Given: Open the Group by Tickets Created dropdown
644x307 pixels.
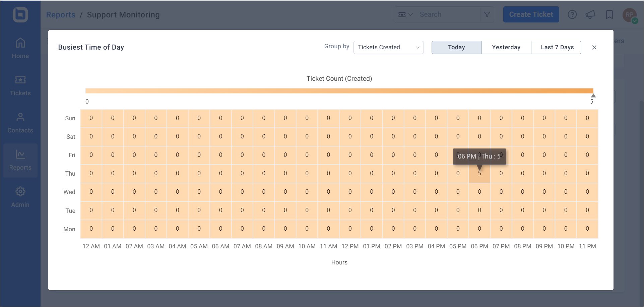Looking at the screenshot, I should [389, 47].
